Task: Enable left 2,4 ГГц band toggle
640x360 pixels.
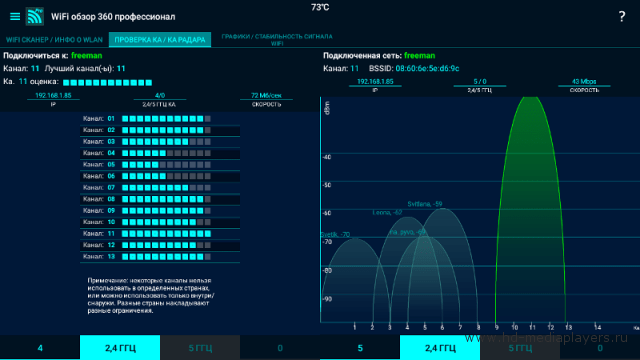Action: click(120, 348)
